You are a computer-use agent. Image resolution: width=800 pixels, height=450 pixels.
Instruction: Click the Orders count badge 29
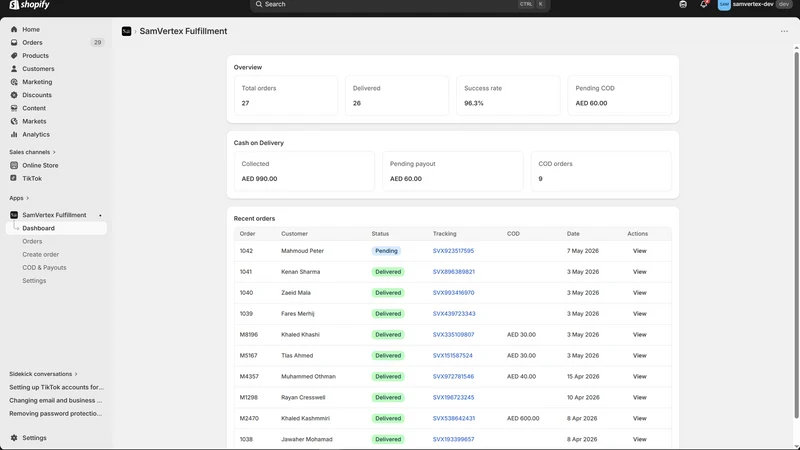click(97, 42)
